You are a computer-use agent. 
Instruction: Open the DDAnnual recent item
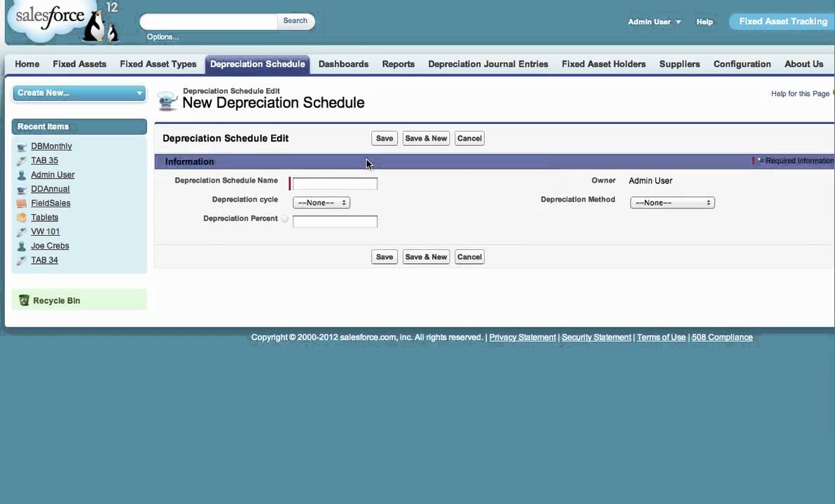tap(50, 189)
